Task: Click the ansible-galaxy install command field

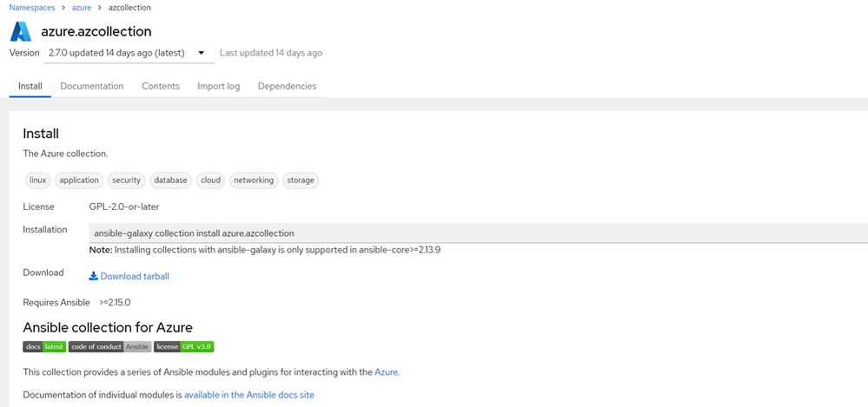Action: [x=478, y=233]
